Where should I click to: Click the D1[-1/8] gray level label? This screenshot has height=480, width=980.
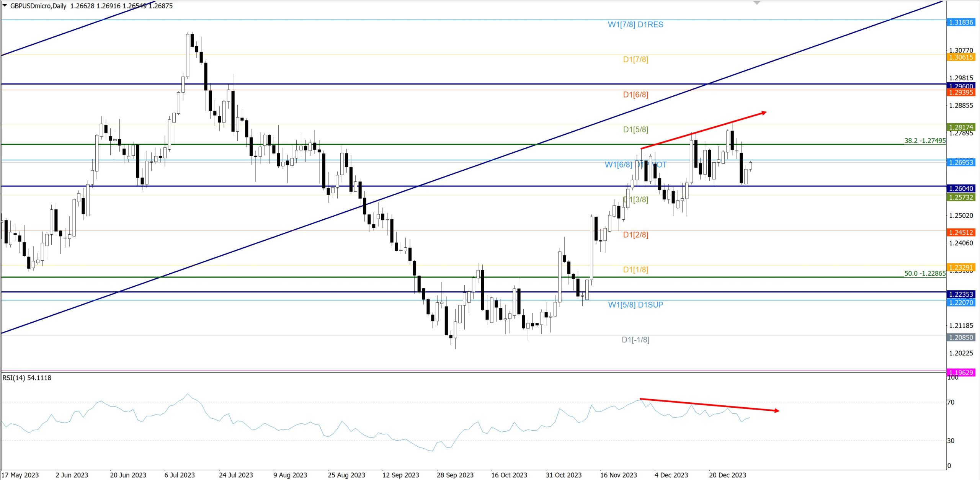[x=635, y=340]
